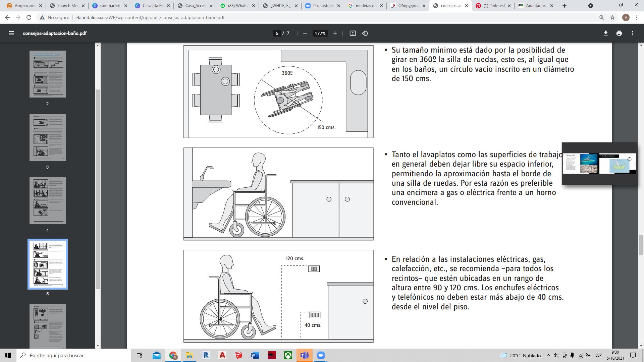Open File Explorer from the taskbar
This screenshot has width=644, height=362.
coord(190,355)
